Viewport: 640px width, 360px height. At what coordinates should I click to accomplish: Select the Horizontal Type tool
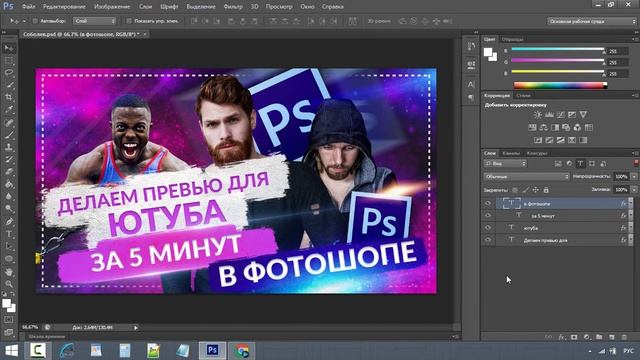point(9,234)
